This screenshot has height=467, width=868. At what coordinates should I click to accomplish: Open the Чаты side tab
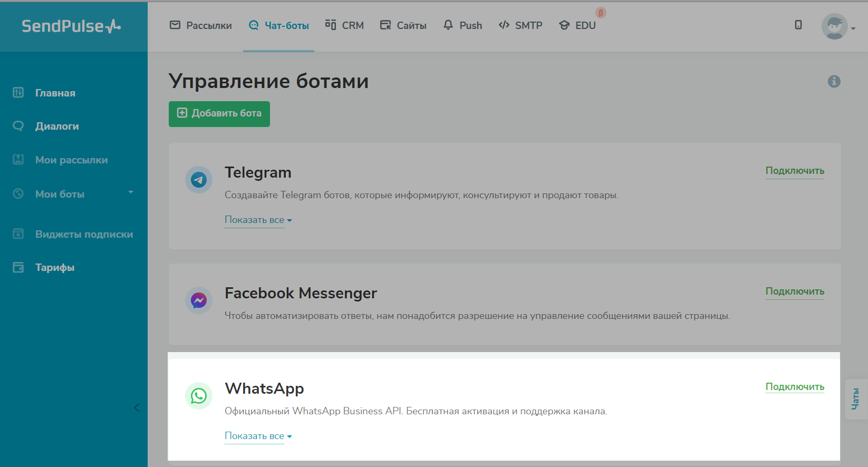tap(856, 399)
